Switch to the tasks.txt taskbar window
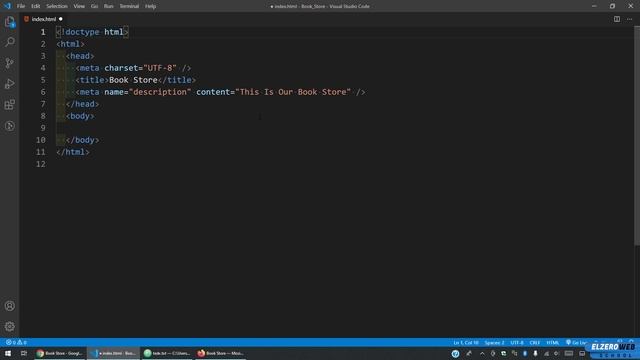Image resolution: width=640 pixels, height=360 pixels. coord(167,353)
